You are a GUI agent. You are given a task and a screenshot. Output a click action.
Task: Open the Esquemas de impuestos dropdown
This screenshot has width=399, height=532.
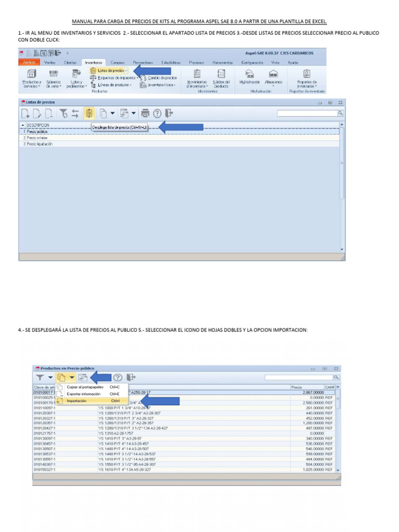(x=114, y=78)
